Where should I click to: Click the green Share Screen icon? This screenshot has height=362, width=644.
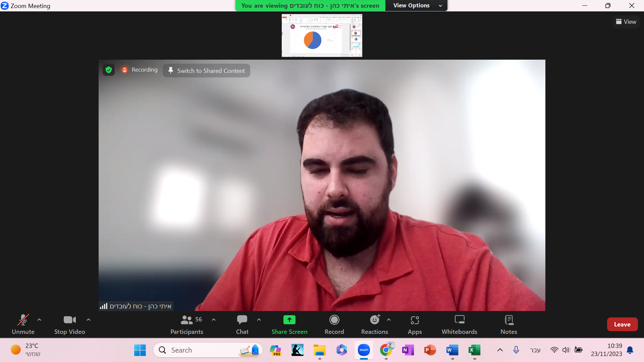[x=289, y=320]
